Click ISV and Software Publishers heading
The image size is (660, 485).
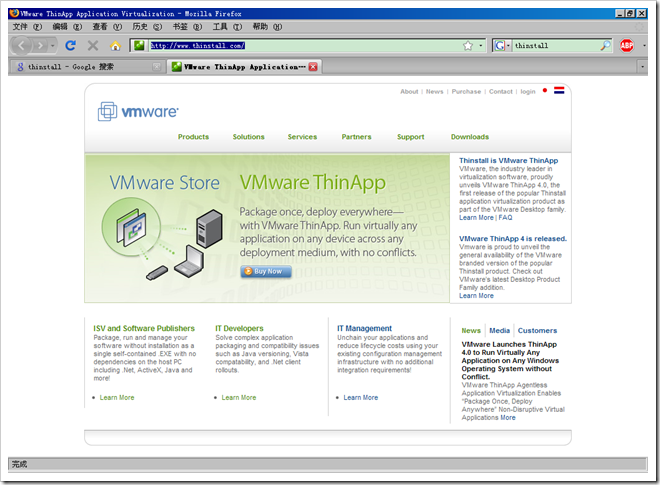click(x=144, y=328)
